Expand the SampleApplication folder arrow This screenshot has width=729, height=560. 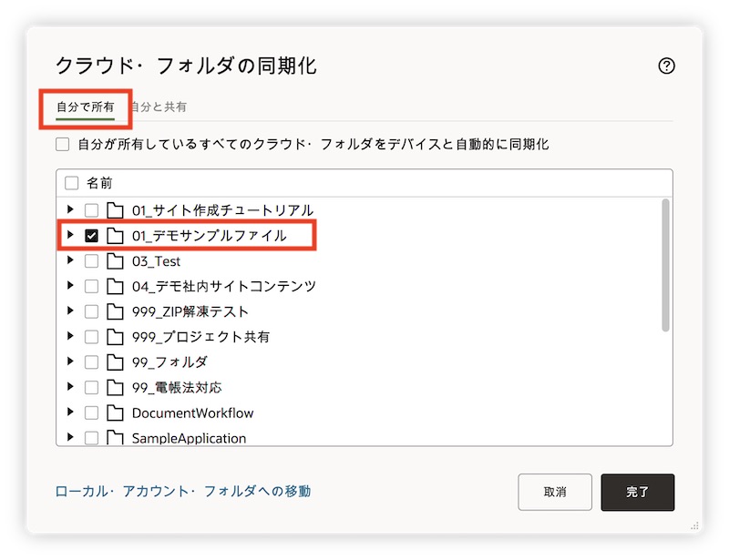[x=70, y=438]
